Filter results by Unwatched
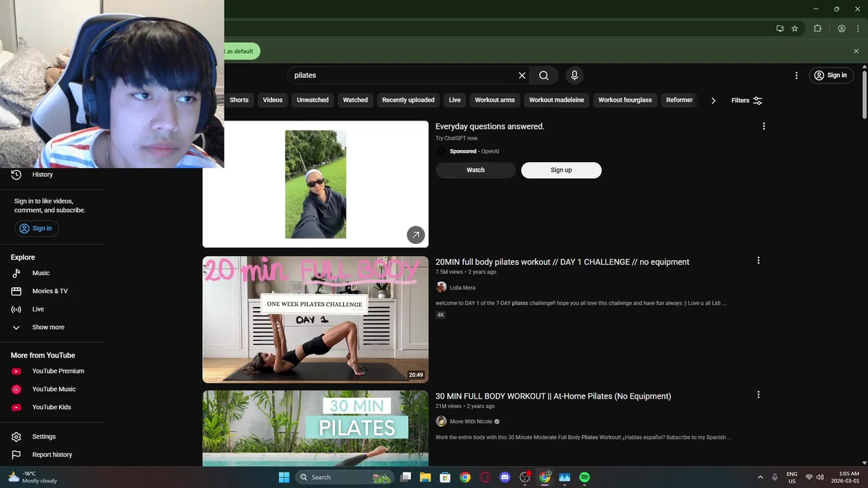 pyautogui.click(x=313, y=100)
